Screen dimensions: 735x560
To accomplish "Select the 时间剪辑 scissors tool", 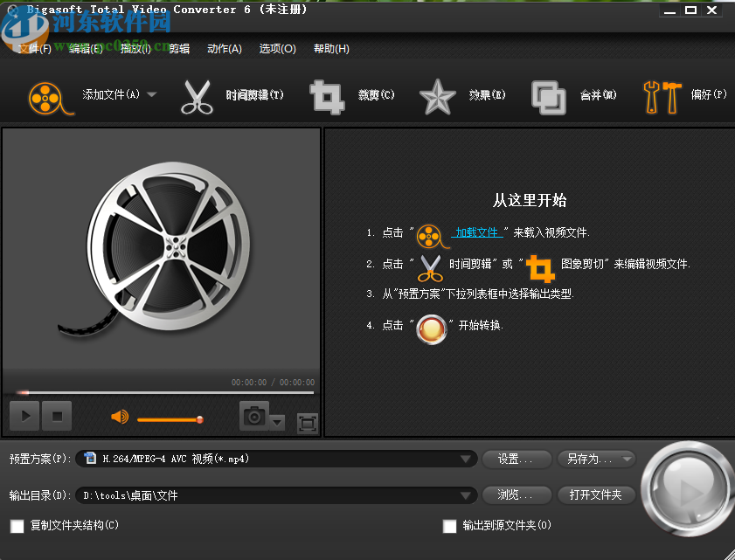I will 198,96.
